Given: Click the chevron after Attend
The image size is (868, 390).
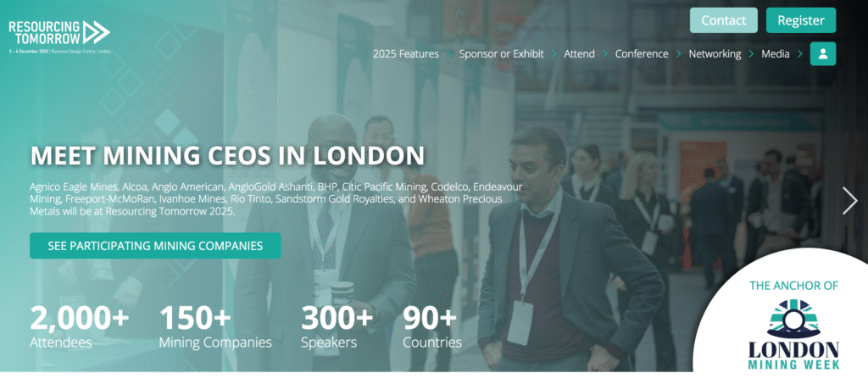Looking at the screenshot, I should (605, 53).
